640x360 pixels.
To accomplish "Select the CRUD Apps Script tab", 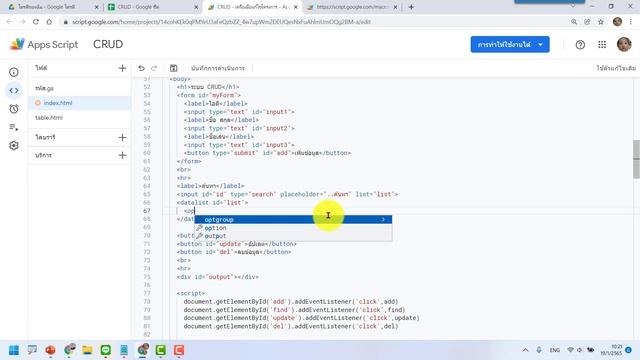I will [x=253, y=7].
